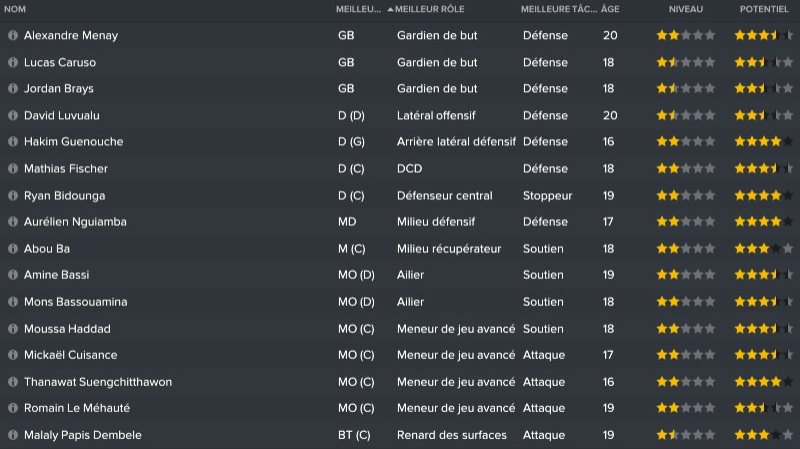Open the info icon for Moussa Haddad
This screenshot has width=800, height=449.
click(13, 328)
